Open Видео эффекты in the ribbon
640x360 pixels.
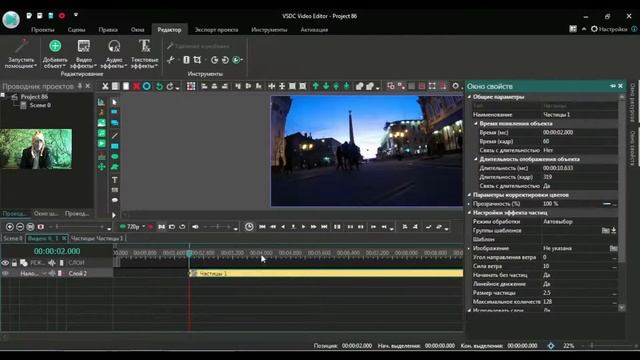pos(84,54)
